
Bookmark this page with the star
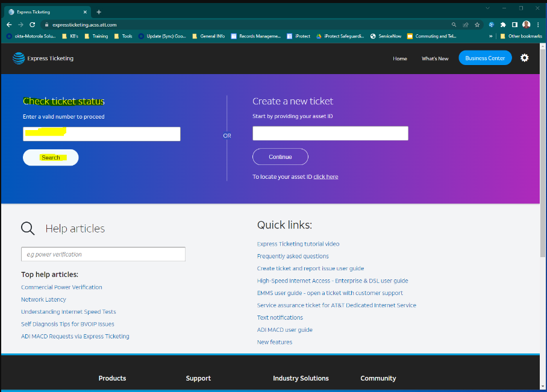point(477,25)
